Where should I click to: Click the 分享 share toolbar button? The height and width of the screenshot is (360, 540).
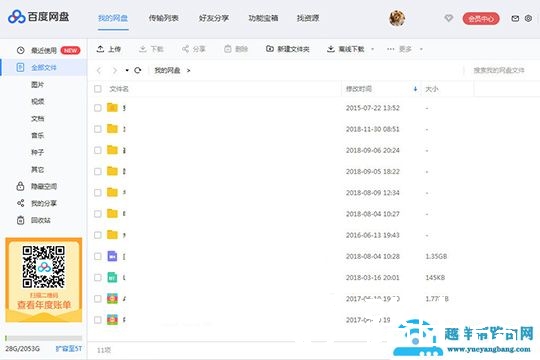coord(194,49)
